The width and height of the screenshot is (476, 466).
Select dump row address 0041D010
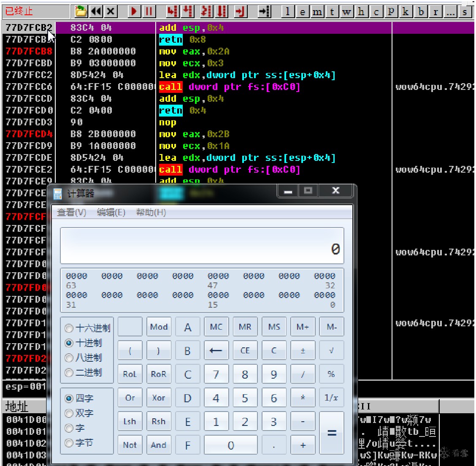tap(25, 431)
